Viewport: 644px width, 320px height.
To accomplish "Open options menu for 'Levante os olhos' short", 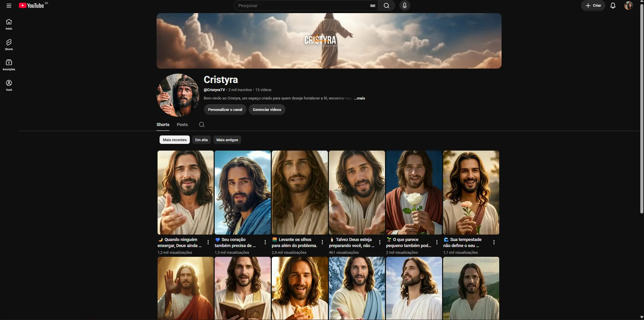I will tap(323, 242).
